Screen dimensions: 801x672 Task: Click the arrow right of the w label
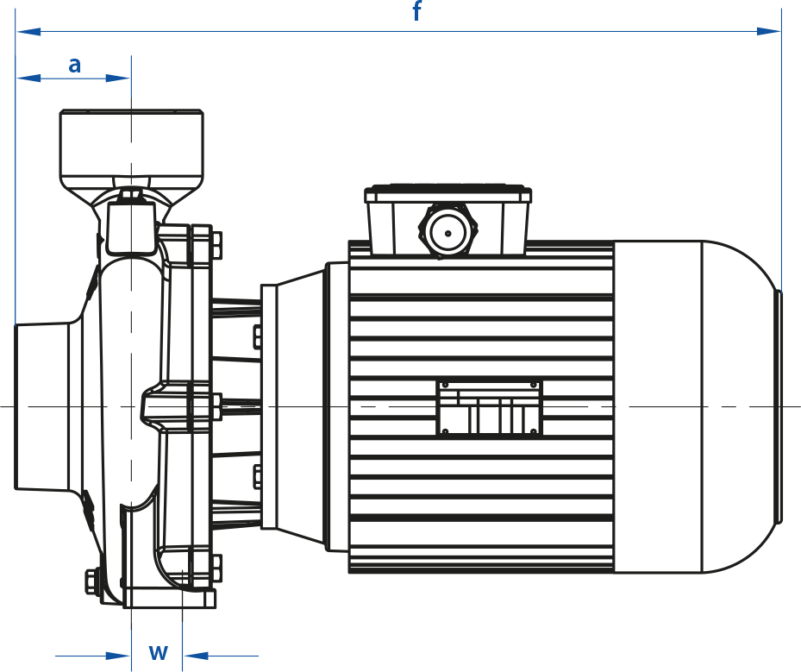click(197, 656)
